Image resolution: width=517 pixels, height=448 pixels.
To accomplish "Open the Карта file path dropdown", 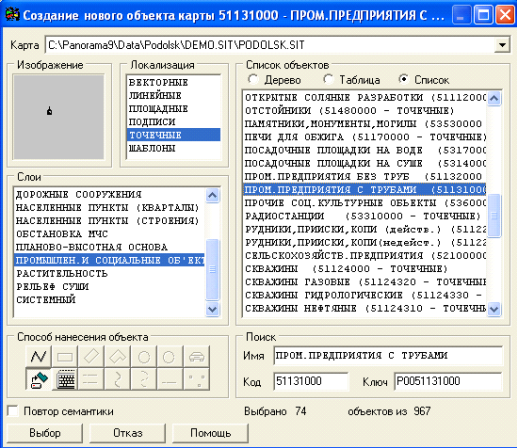I will tap(502, 45).
